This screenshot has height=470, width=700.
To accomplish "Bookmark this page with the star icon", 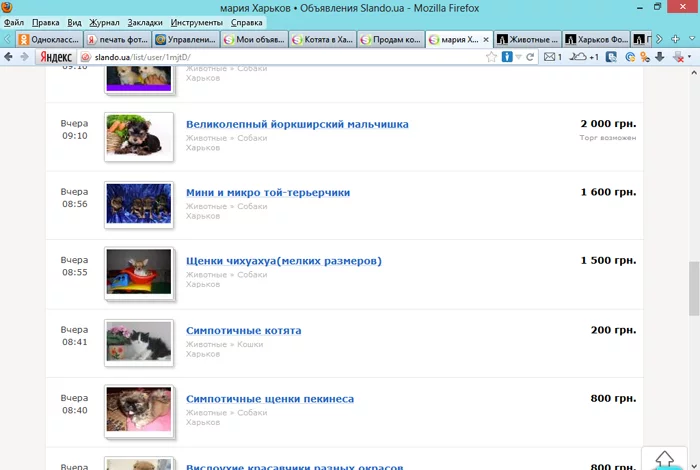I will pos(492,58).
